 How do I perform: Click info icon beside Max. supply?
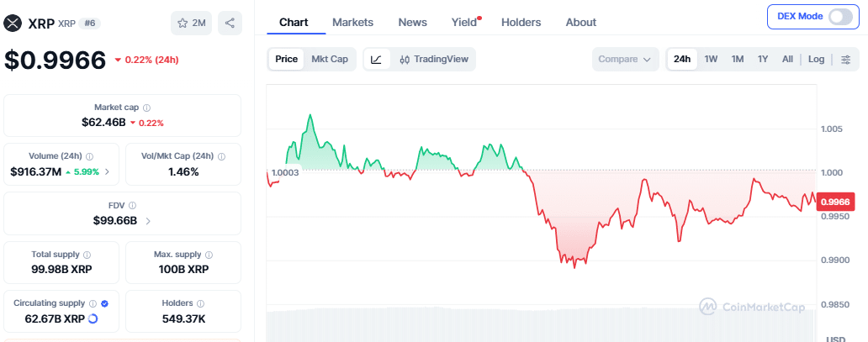tap(209, 255)
